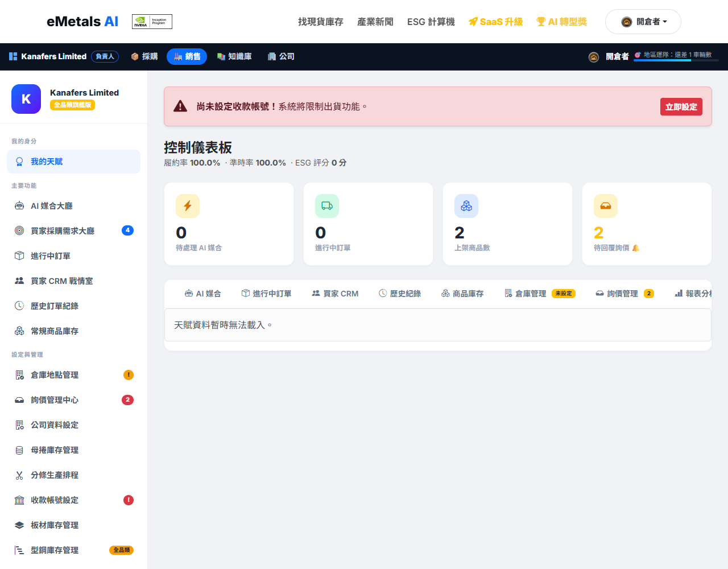Image resolution: width=728 pixels, height=569 pixels.
Task: Click the 母捲庫存管理 database icon
Action: coord(19,450)
